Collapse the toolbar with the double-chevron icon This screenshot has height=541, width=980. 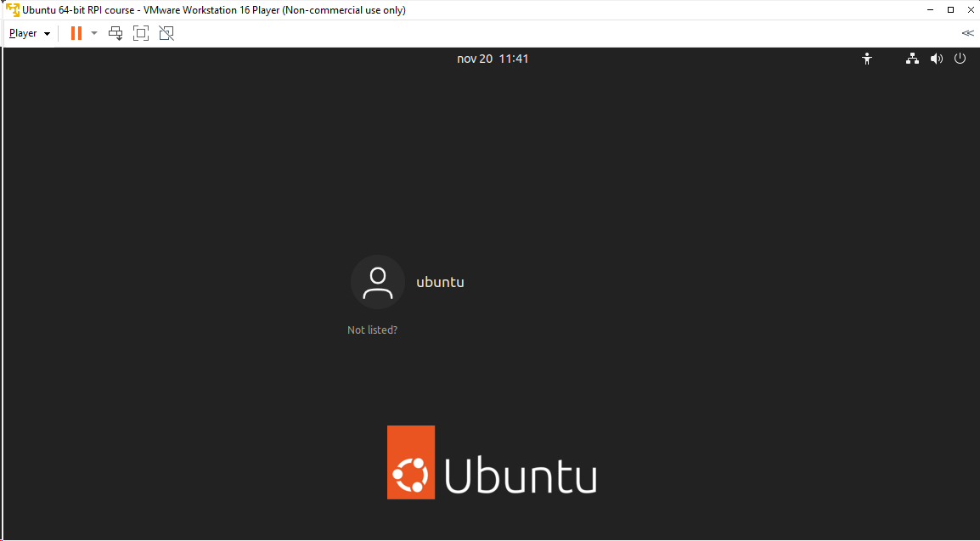(x=967, y=33)
